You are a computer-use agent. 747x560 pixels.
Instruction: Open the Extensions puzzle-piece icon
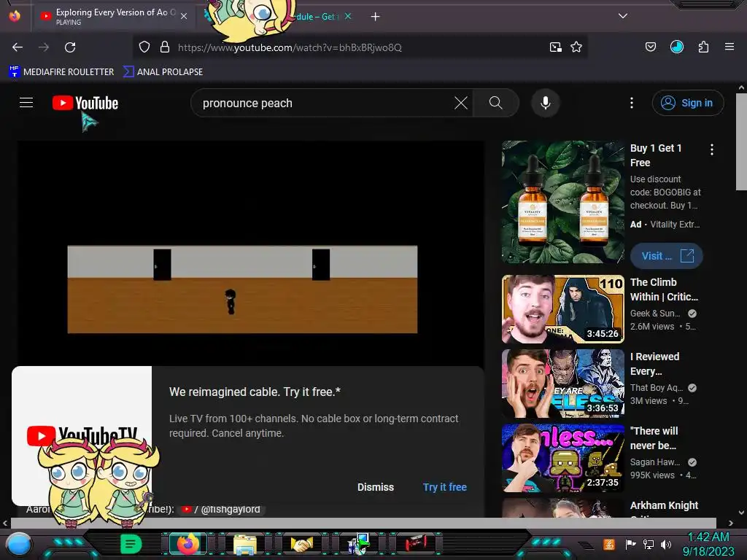(703, 47)
